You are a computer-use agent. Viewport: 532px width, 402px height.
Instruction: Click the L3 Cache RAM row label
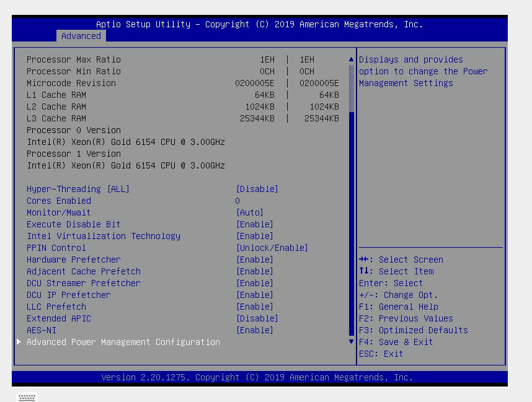click(x=56, y=119)
